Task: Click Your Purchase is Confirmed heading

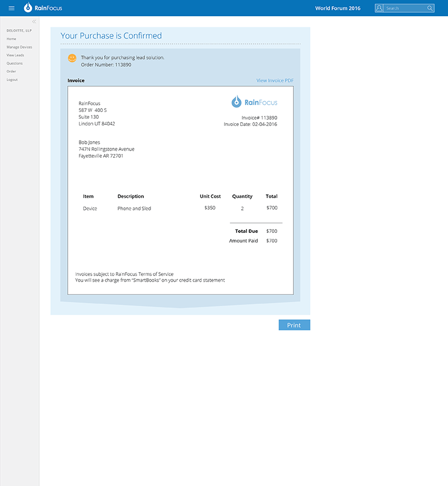Action: point(111,36)
